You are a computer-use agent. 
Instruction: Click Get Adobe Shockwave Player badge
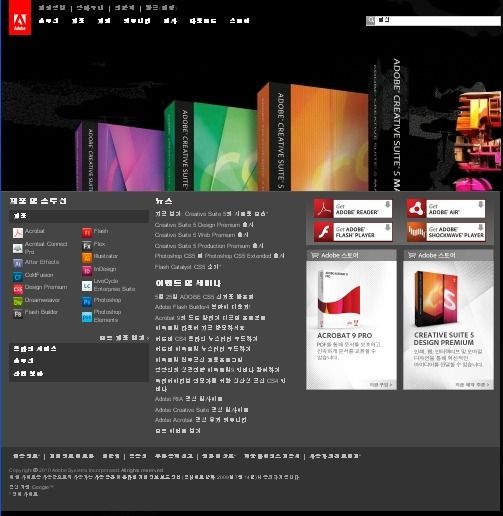pyautogui.click(x=446, y=232)
